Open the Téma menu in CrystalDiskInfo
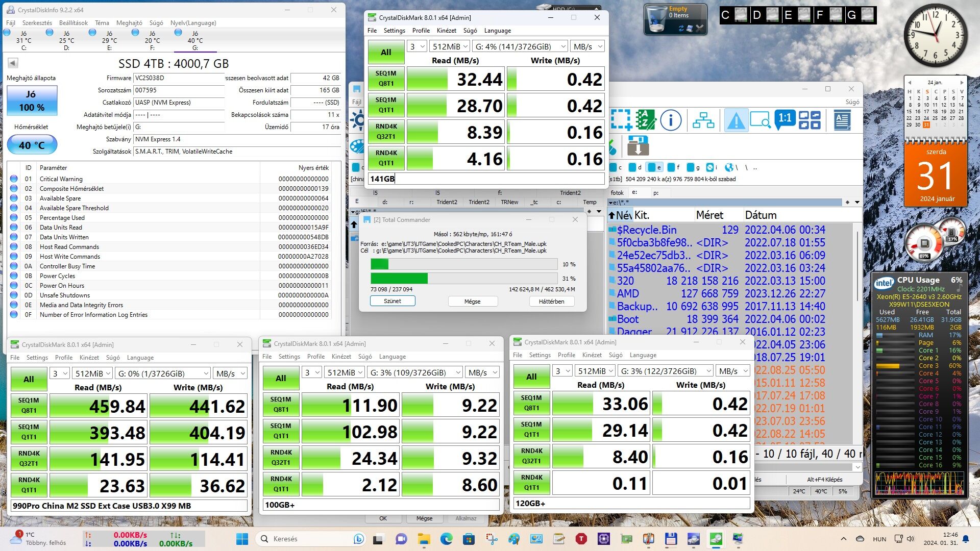This screenshot has width=980, height=551. (102, 23)
